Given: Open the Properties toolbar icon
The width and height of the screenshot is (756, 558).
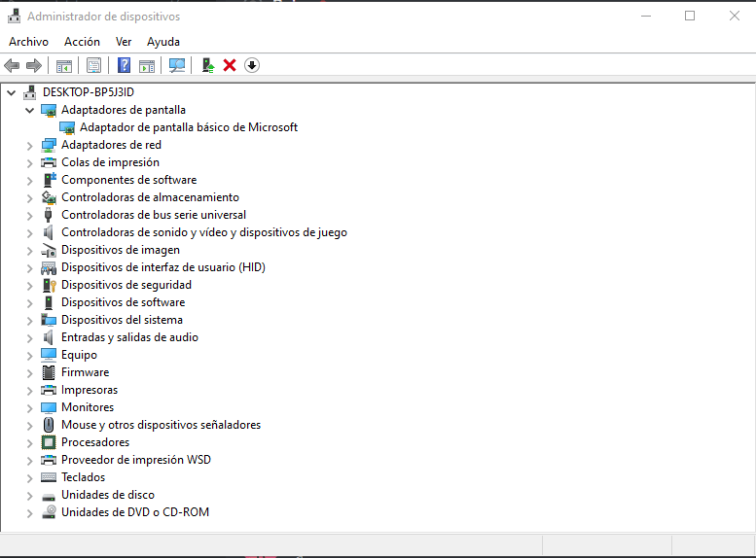Looking at the screenshot, I should click(93, 65).
